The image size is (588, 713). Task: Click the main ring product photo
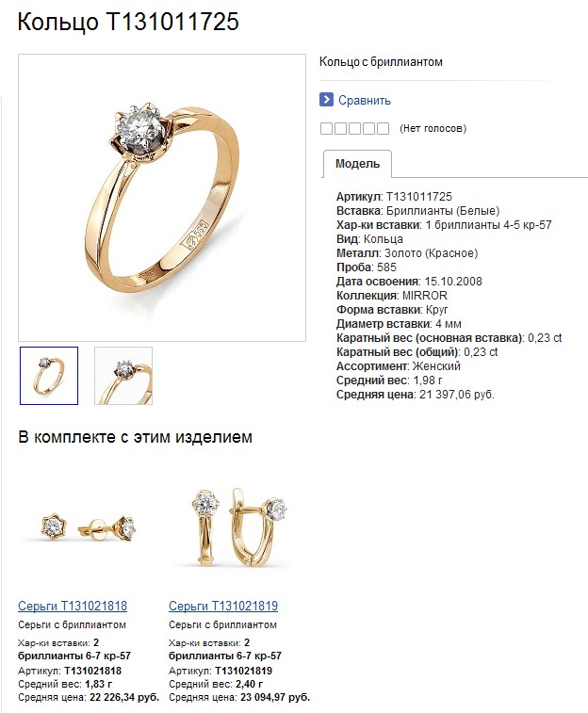point(162,198)
